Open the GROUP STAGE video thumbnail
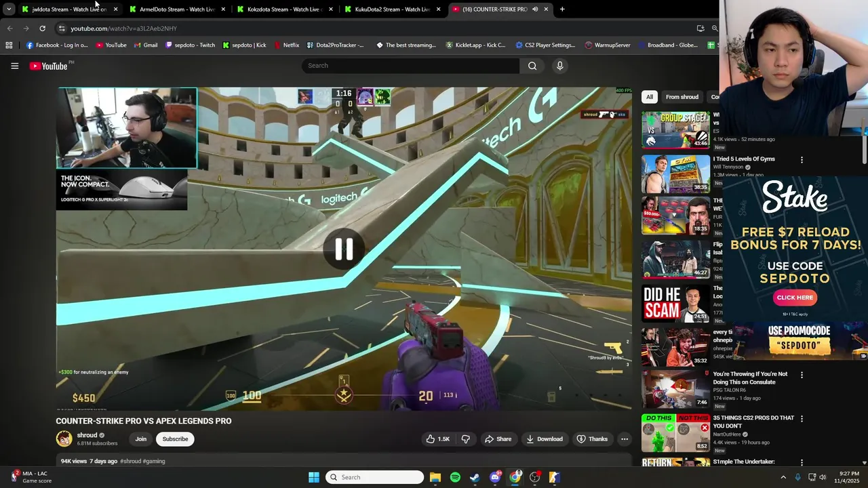This screenshot has width=868, height=488. (x=675, y=129)
